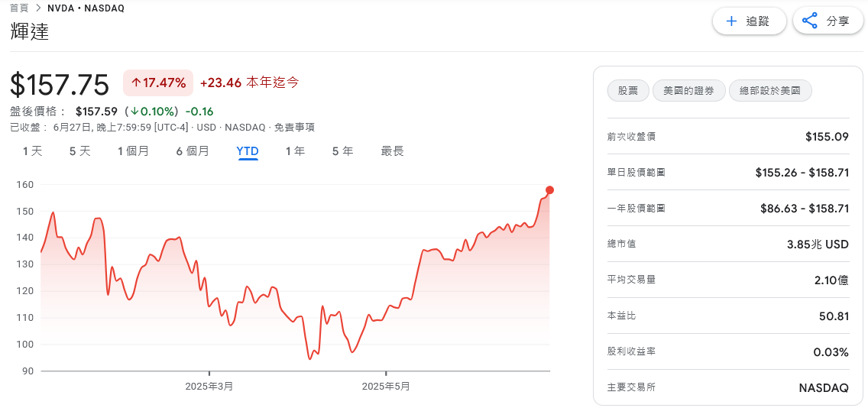Select the YTD time range tab
868x408 pixels.
[248, 151]
